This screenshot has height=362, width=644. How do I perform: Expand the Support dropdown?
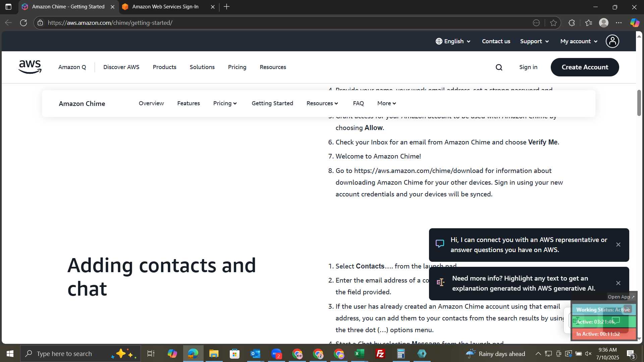(534, 41)
